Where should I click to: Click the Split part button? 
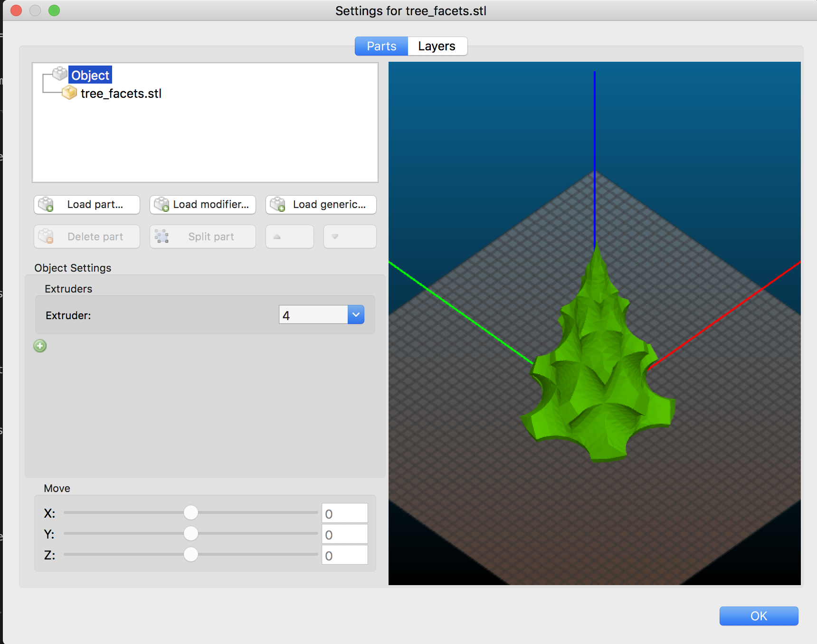coord(203,237)
